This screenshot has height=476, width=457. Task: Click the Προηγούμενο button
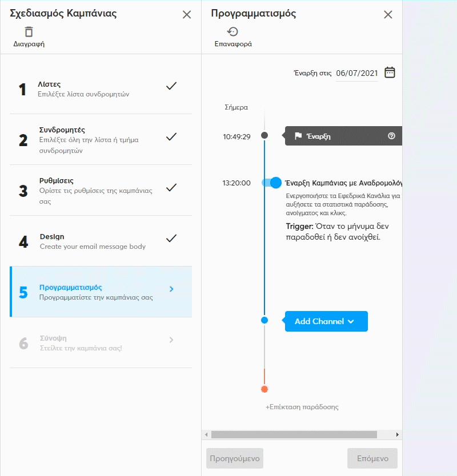(x=235, y=458)
